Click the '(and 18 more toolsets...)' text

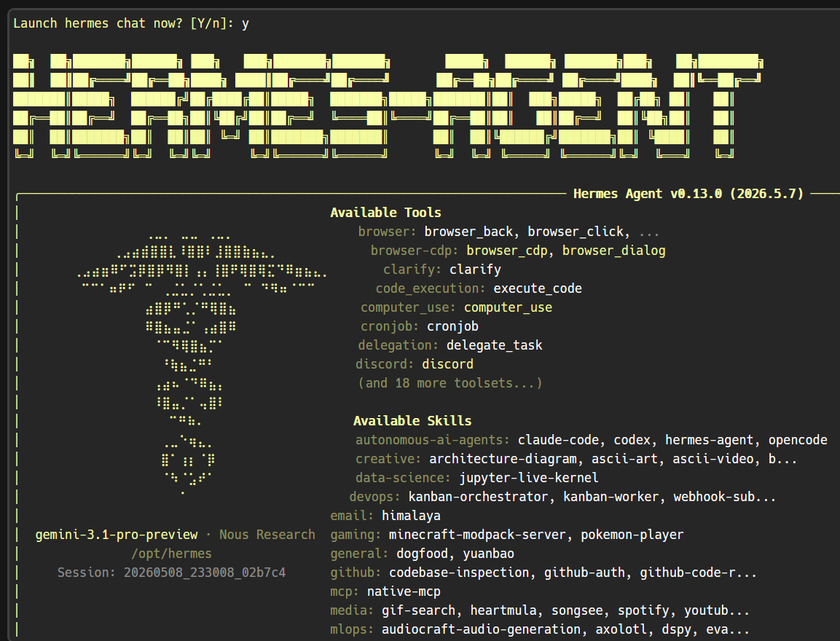pyautogui.click(x=450, y=383)
